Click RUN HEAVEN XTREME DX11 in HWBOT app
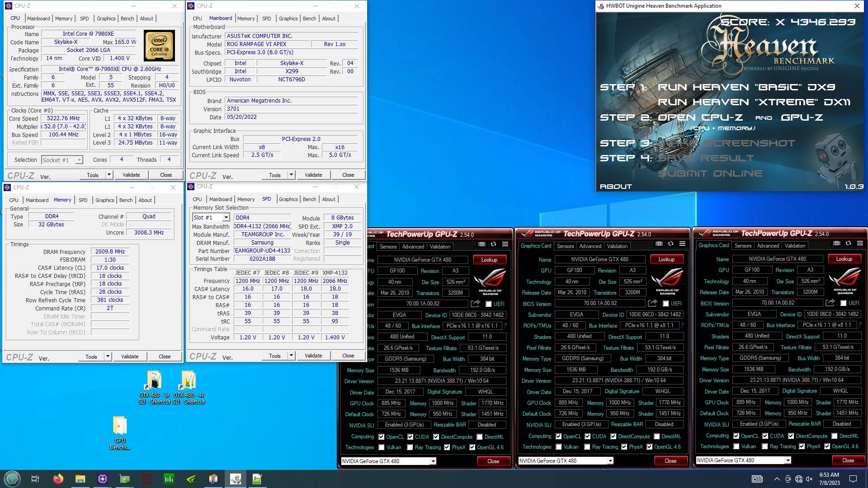868x488 pixels. (754, 102)
